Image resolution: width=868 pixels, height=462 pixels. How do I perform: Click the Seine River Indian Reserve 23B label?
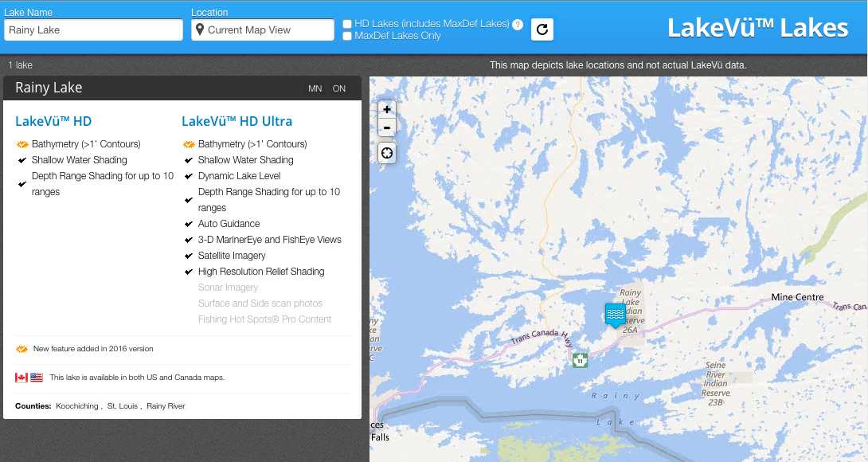(x=716, y=384)
